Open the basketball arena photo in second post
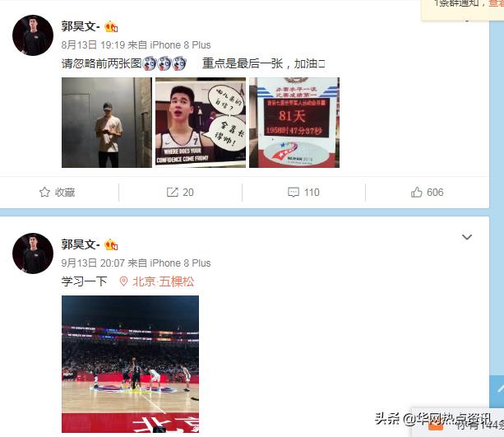This screenshot has height=437, width=504. pyautogui.click(x=130, y=364)
